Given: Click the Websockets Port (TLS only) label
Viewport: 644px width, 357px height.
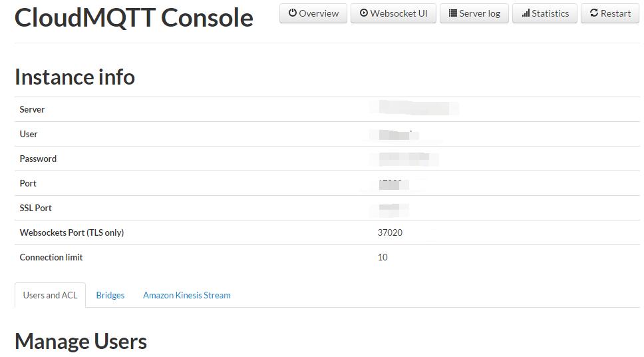Looking at the screenshot, I should coord(72,232).
